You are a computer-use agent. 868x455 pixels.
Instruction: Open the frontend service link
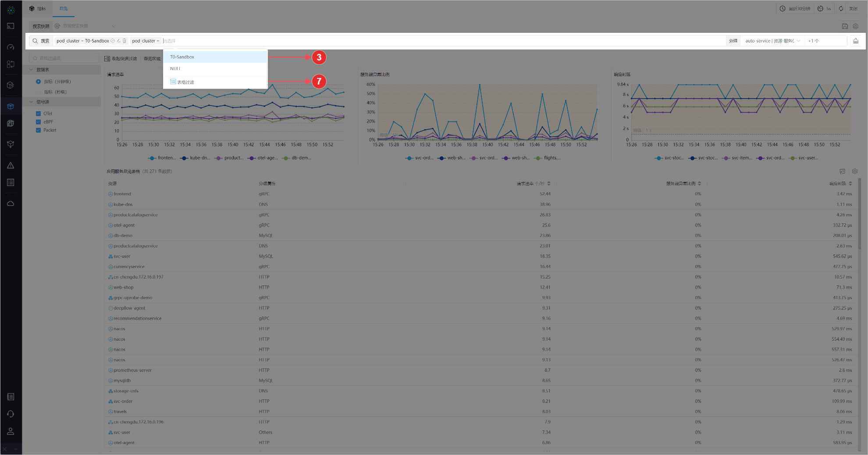pyautogui.click(x=122, y=194)
